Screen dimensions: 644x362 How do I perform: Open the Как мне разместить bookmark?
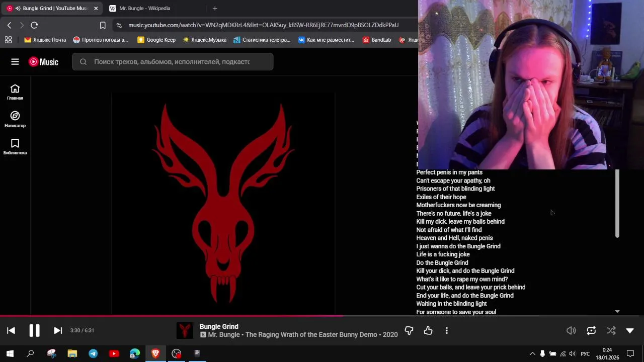click(326, 40)
